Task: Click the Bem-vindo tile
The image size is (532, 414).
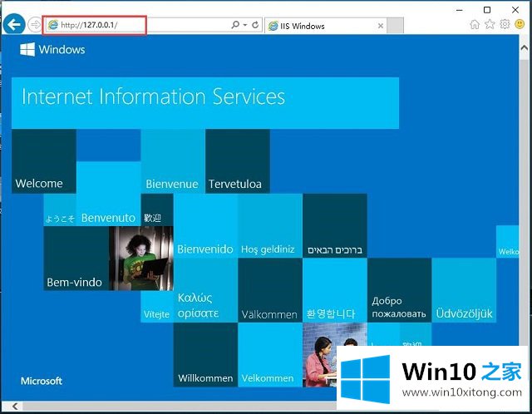Action: [x=76, y=259]
